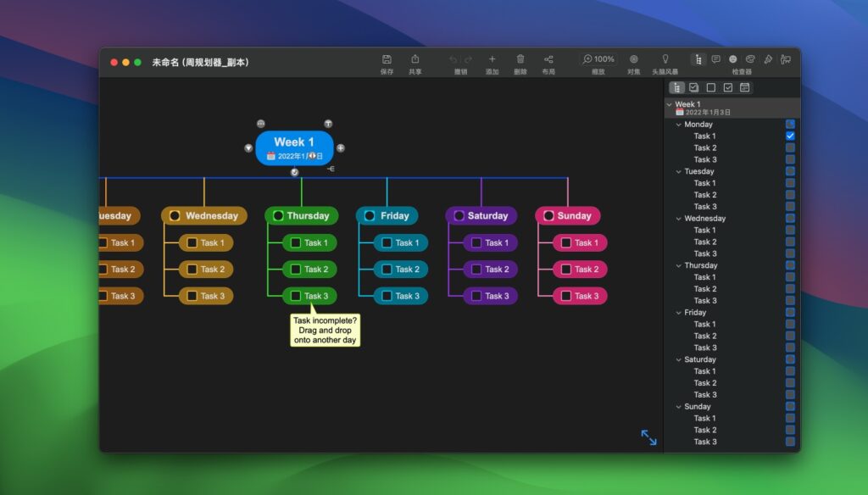The height and width of the screenshot is (495, 868).
Task: Select the Delete (删除) trash icon
Action: 521,59
